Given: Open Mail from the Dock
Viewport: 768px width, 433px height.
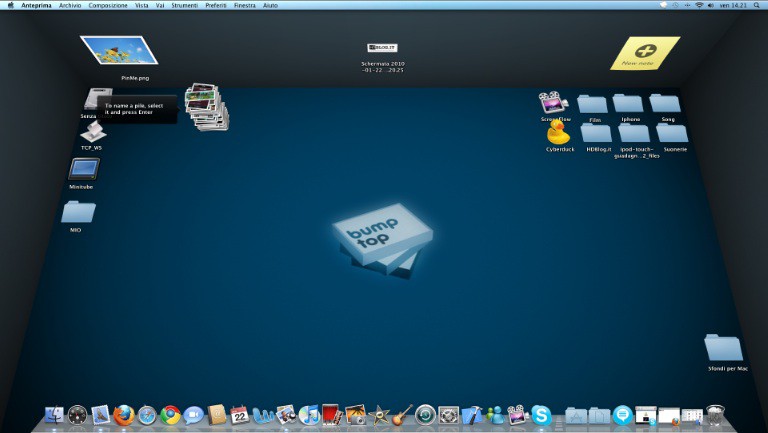Looking at the screenshot, I should point(101,415).
